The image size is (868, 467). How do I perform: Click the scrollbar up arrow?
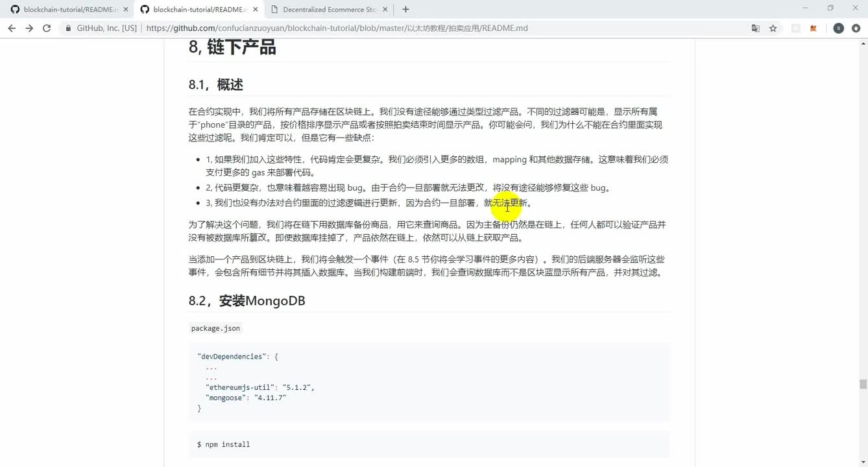pos(863,43)
